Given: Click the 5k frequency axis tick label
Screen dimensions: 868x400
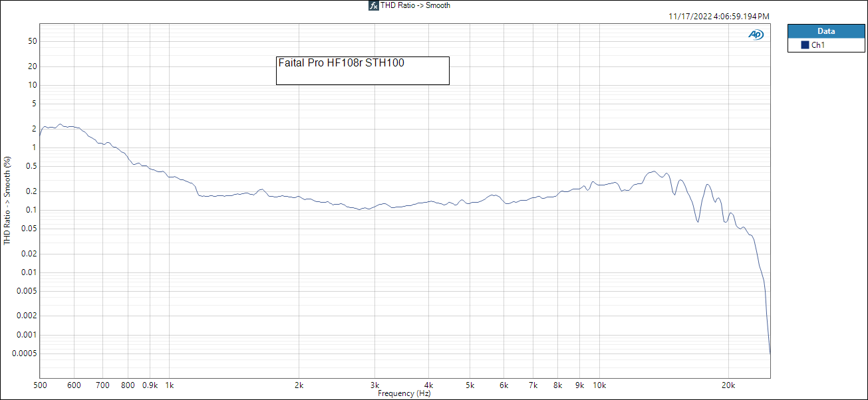Looking at the screenshot, I should [x=470, y=385].
